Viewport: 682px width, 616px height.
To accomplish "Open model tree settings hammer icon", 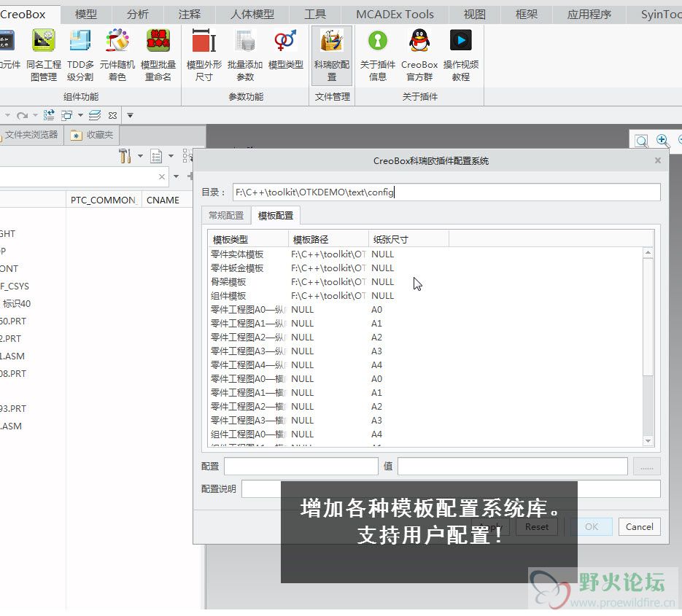I will (125, 155).
